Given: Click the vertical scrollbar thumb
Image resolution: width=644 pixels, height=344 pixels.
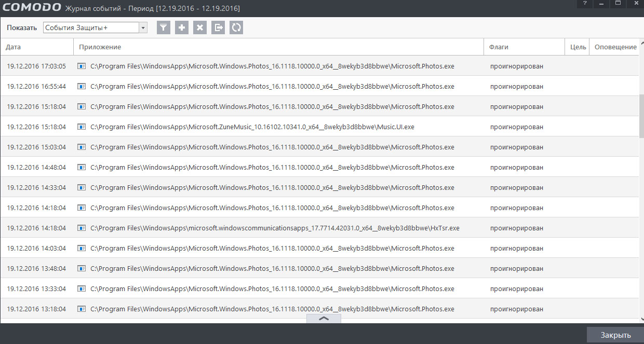Looking at the screenshot, I should tap(641, 115).
